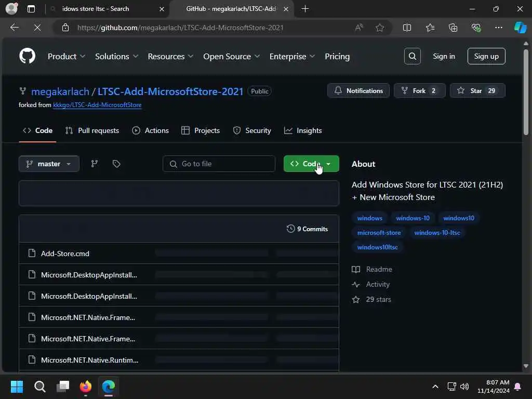Click the branches icon next to master
Image resolution: width=532 pixels, height=399 pixels.
pyautogui.click(x=95, y=164)
